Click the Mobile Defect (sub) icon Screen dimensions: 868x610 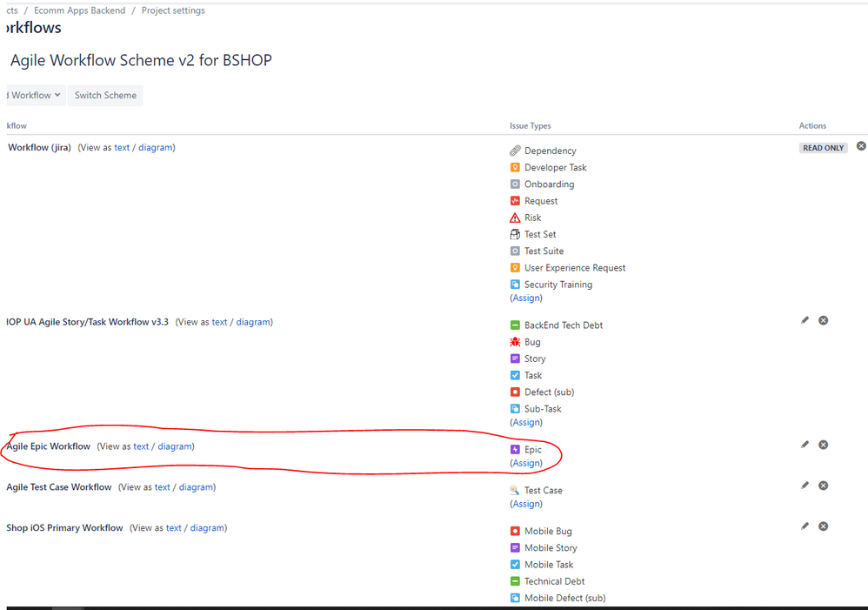(515, 598)
